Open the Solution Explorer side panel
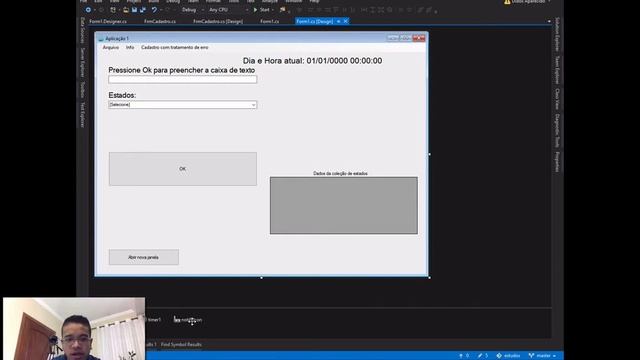Screen dimensions: 640x360 pos(557,34)
